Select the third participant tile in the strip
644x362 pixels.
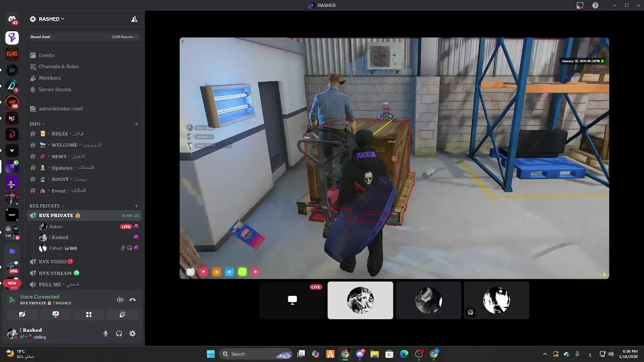coord(428,300)
